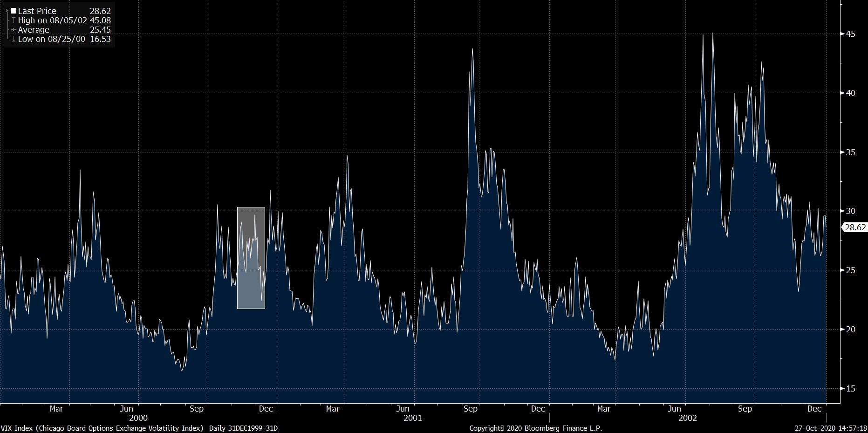The image size is (868, 433).
Task: Select the Average marker icon in legend
Action: coord(14,30)
